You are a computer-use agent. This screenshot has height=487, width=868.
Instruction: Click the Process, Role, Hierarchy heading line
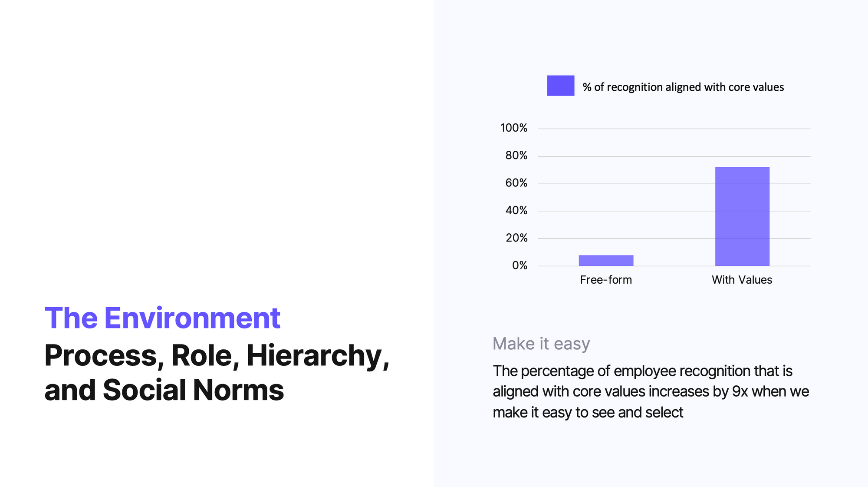click(217, 356)
